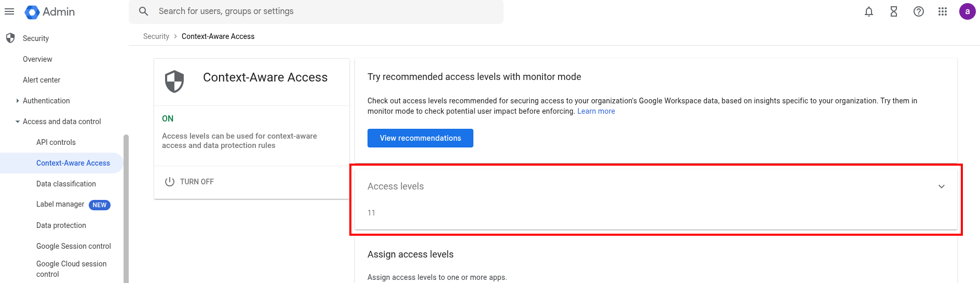This screenshot has height=283, width=980.
Task: Expand the Access levels section
Action: point(656,199)
